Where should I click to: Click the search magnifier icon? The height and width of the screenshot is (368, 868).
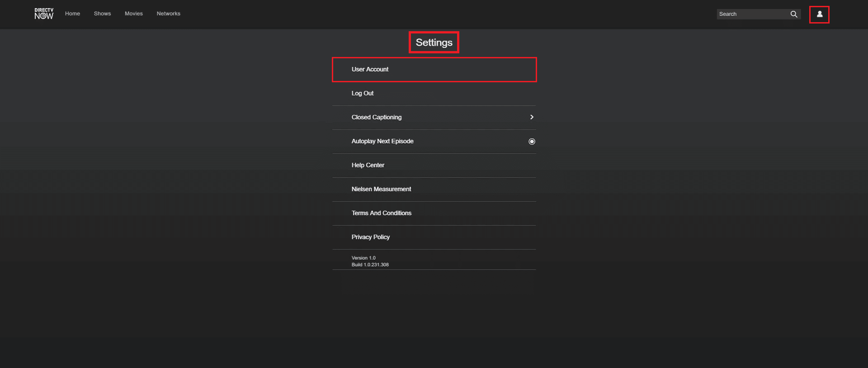(793, 14)
